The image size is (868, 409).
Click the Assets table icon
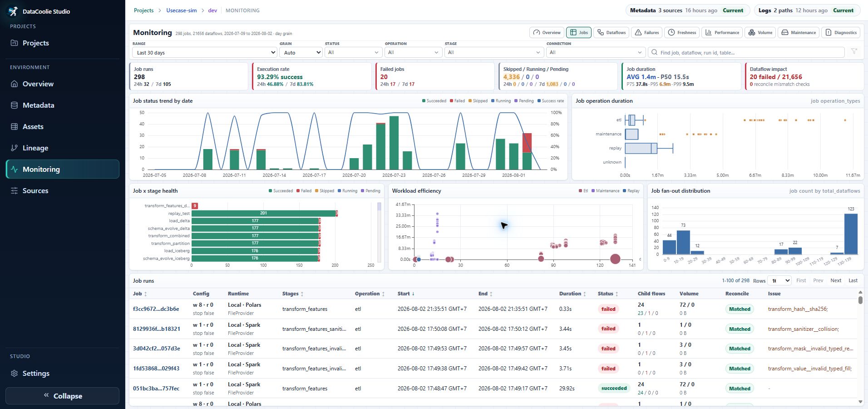tap(14, 127)
